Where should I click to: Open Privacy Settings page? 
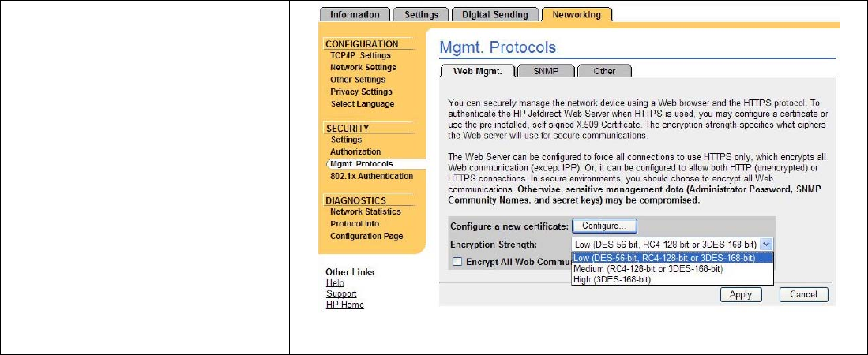click(361, 92)
